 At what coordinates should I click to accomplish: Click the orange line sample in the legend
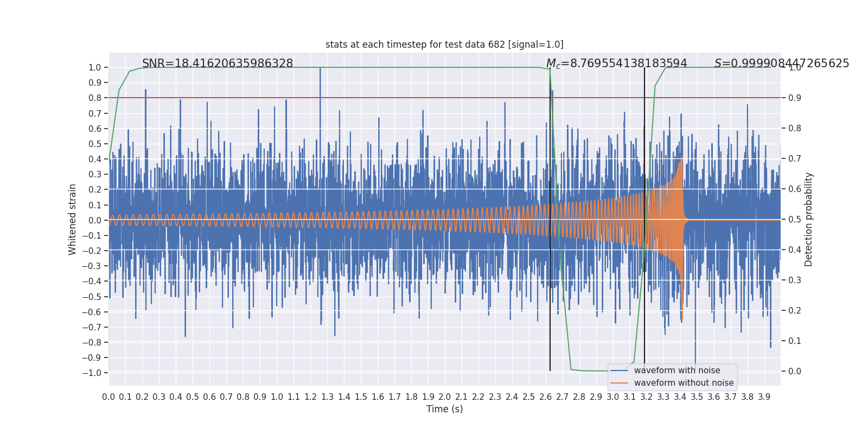pos(620,383)
